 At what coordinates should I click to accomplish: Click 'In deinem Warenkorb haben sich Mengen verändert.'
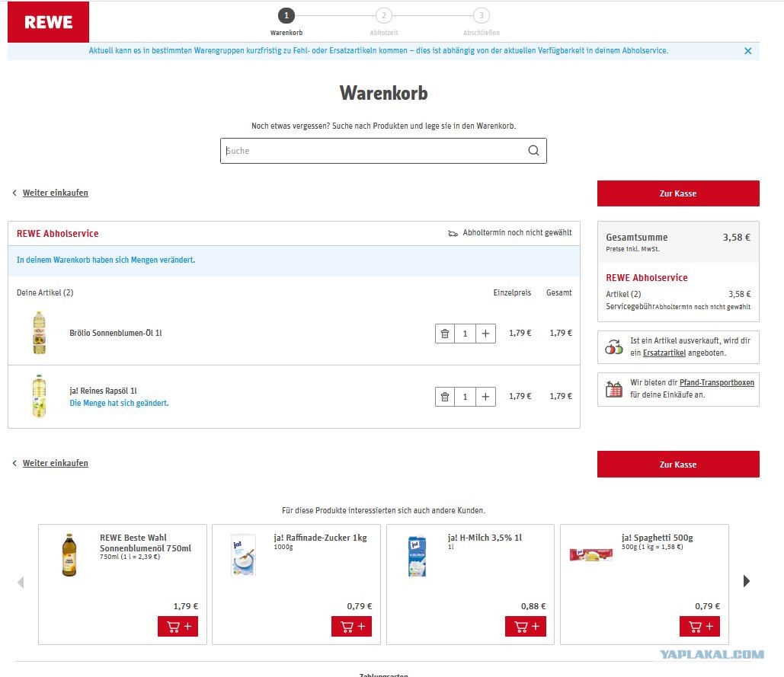tap(106, 260)
